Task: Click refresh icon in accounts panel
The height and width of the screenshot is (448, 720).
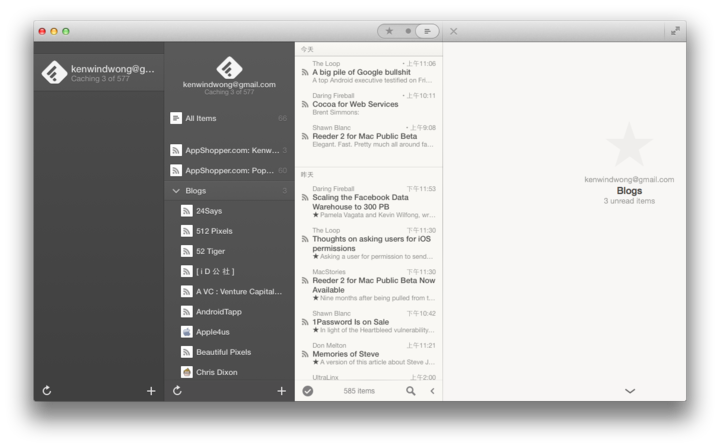Action: click(x=47, y=391)
